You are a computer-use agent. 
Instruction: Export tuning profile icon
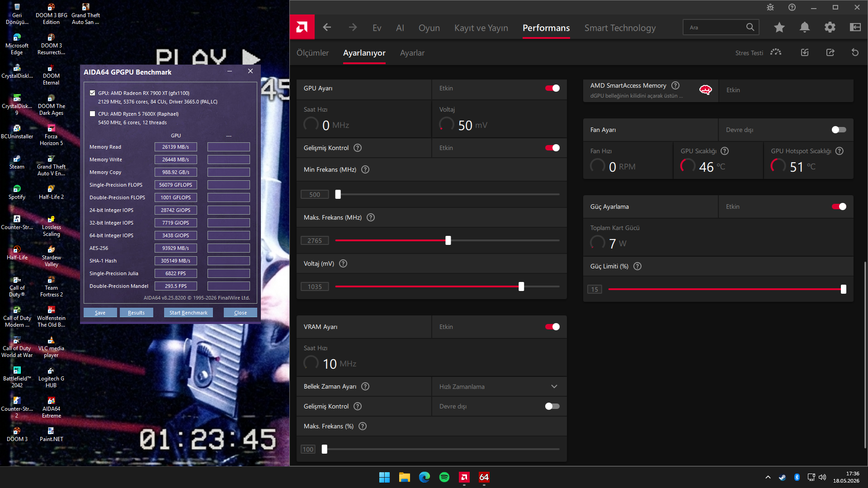(x=830, y=52)
